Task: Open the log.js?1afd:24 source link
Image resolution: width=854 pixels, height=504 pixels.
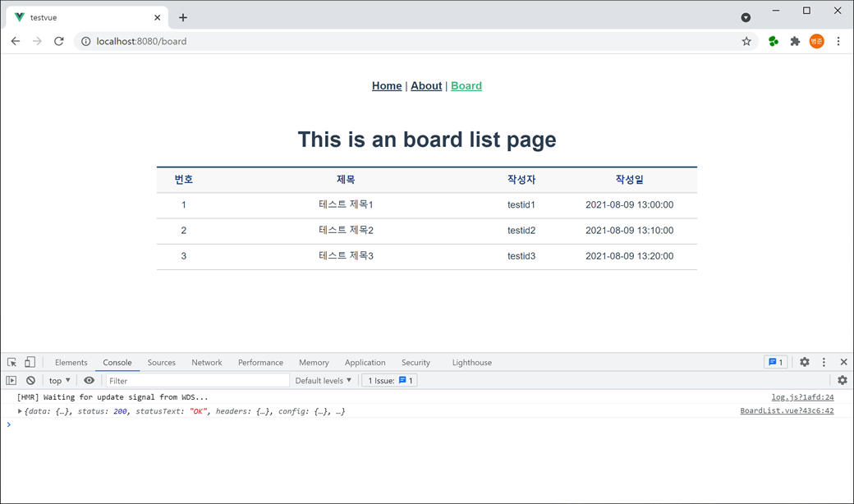Action: 802,397
